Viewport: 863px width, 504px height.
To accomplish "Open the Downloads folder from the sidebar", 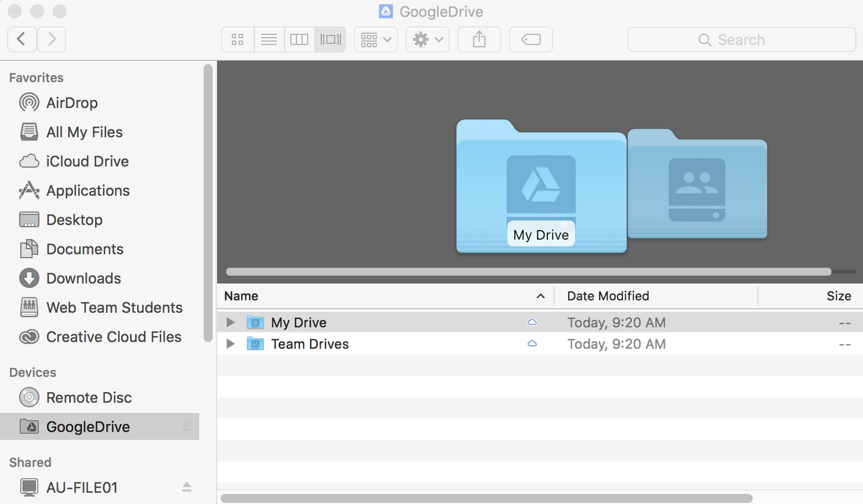I will click(x=83, y=278).
